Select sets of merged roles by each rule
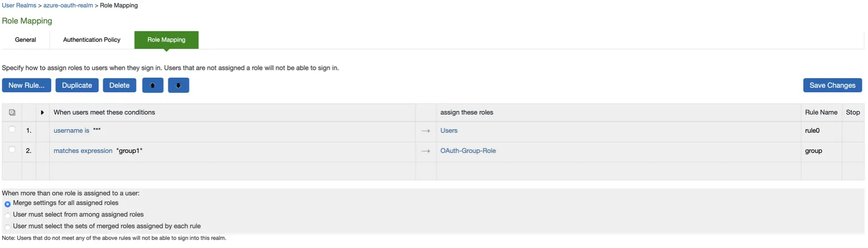The height and width of the screenshot is (248, 868). 8,227
